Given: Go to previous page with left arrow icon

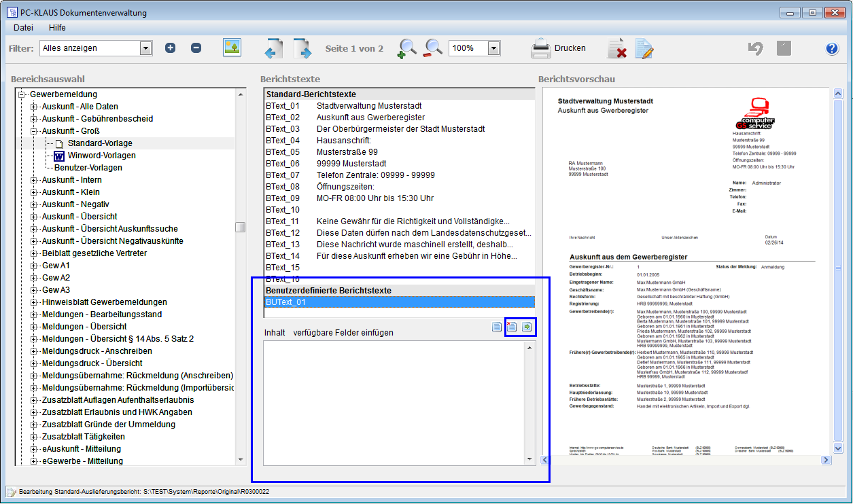Looking at the screenshot, I should click(x=273, y=48).
